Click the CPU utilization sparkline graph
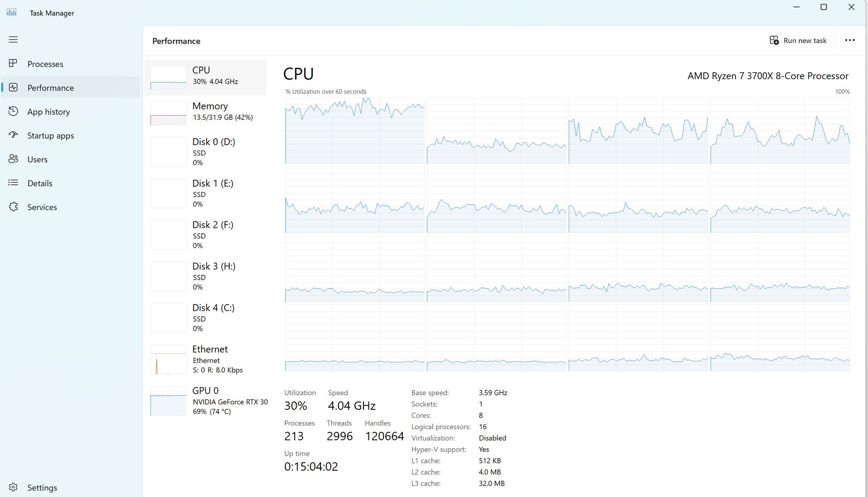 point(168,77)
